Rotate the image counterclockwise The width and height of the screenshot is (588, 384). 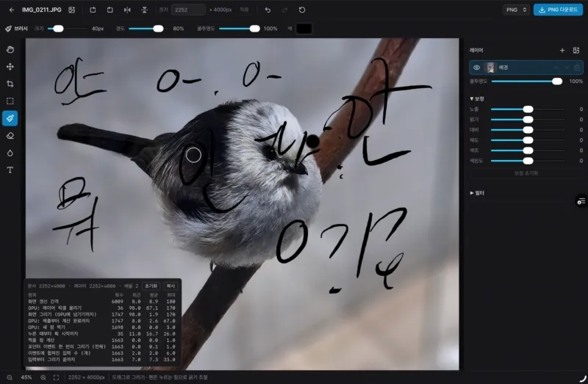click(x=93, y=10)
